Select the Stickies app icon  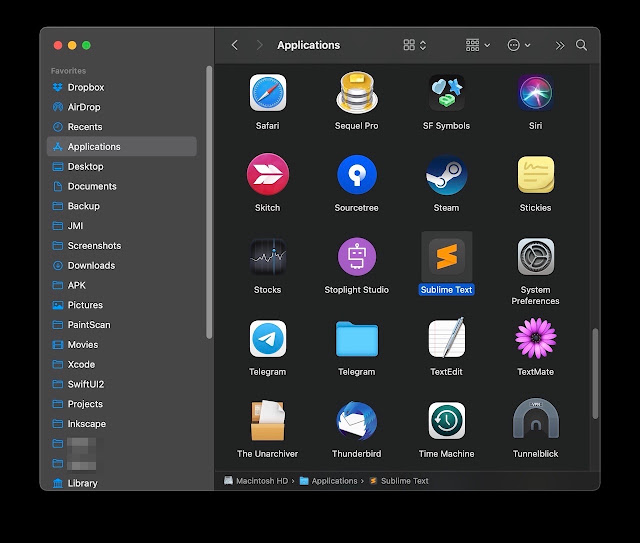point(536,175)
